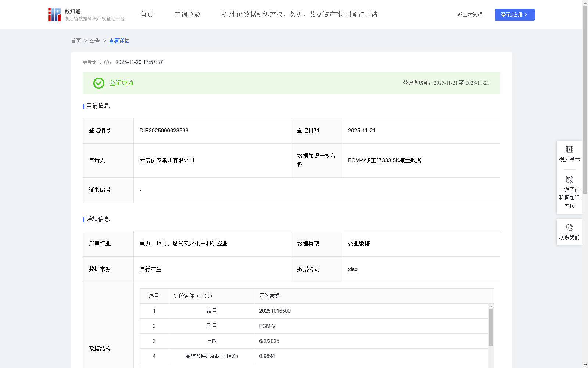Go to 首页 in top navigation

[x=147, y=15]
